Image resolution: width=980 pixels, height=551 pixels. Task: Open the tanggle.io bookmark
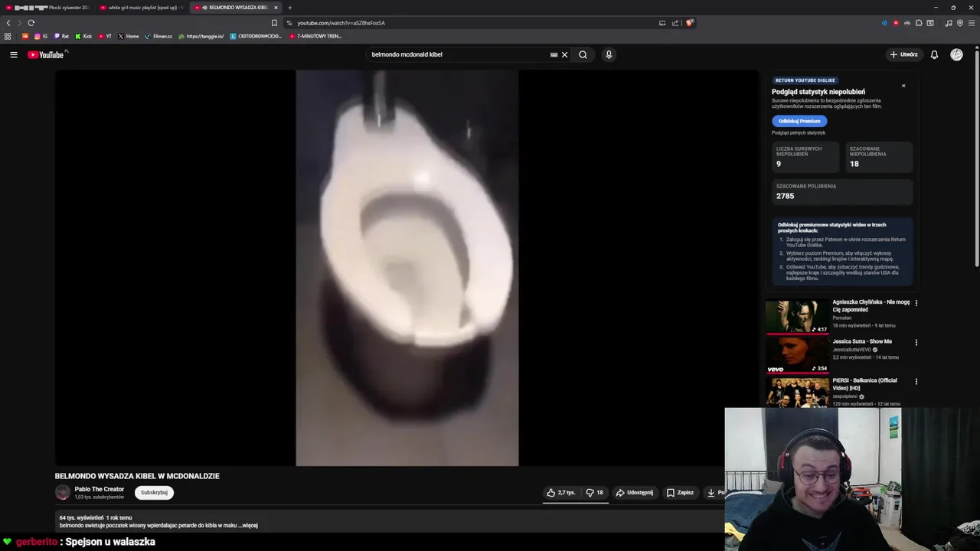[x=201, y=36]
